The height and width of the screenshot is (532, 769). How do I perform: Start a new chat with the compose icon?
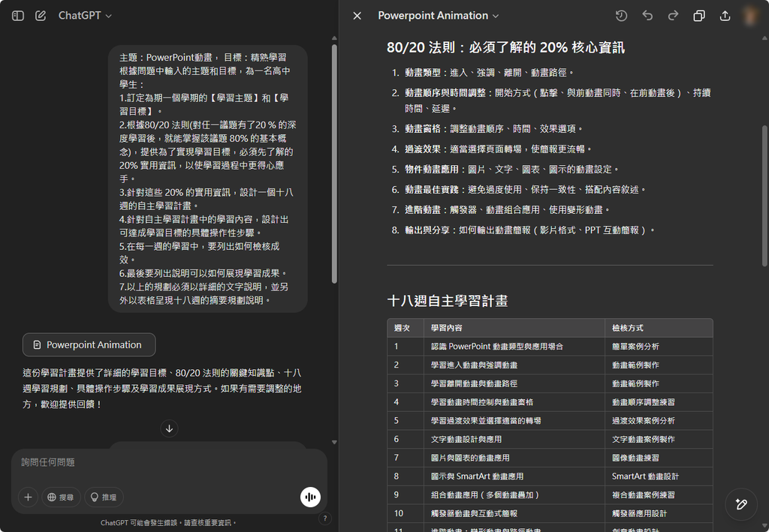tap(41, 16)
